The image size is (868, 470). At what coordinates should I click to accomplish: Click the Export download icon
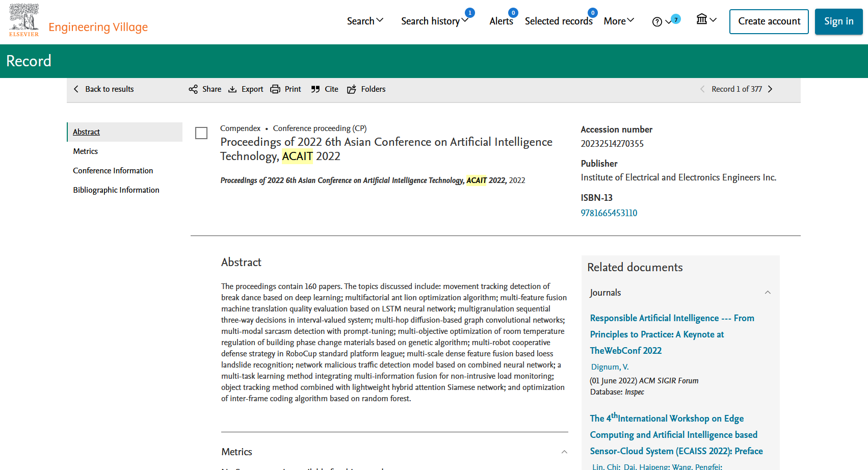coord(232,89)
